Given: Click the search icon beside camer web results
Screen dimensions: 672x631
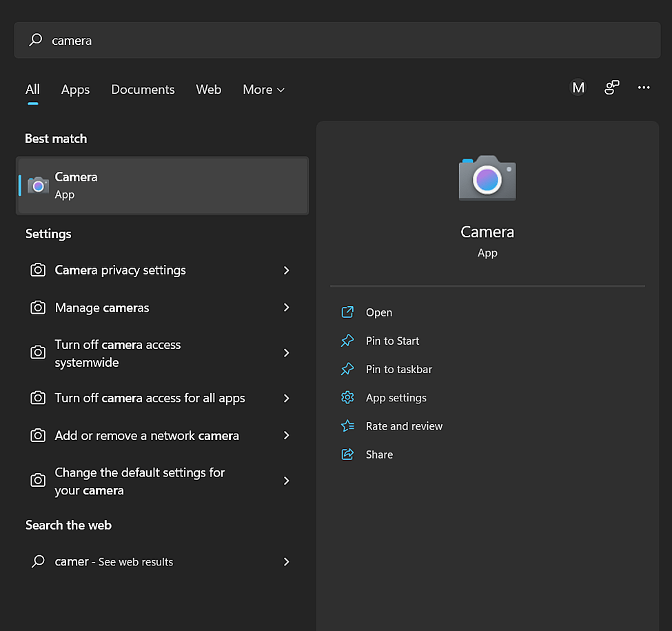Looking at the screenshot, I should pyautogui.click(x=38, y=561).
